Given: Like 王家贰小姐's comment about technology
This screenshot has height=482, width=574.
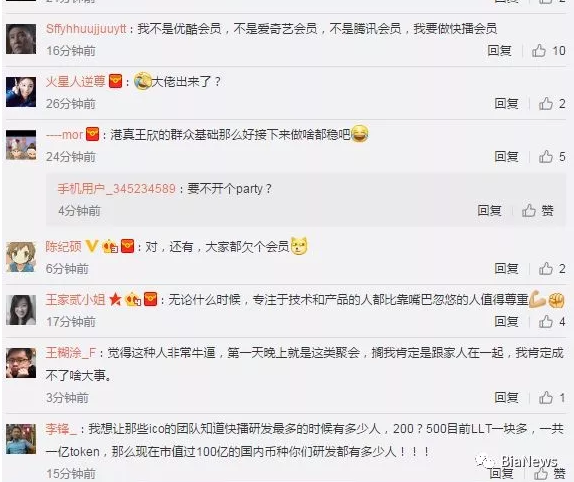Looking at the screenshot, I should coord(546,322).
